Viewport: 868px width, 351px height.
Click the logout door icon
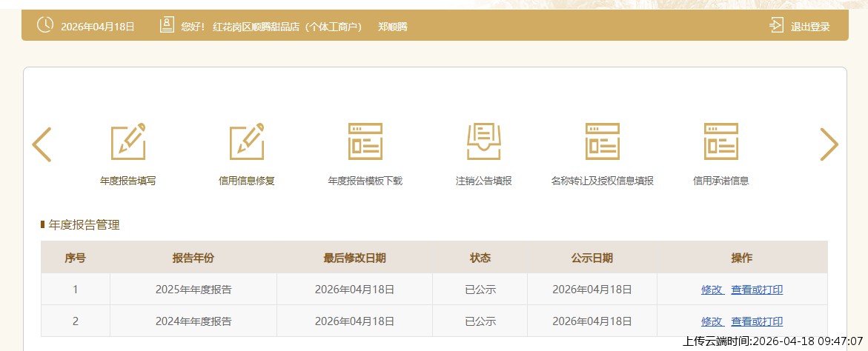pyautogui.click(x=776, y=26)
